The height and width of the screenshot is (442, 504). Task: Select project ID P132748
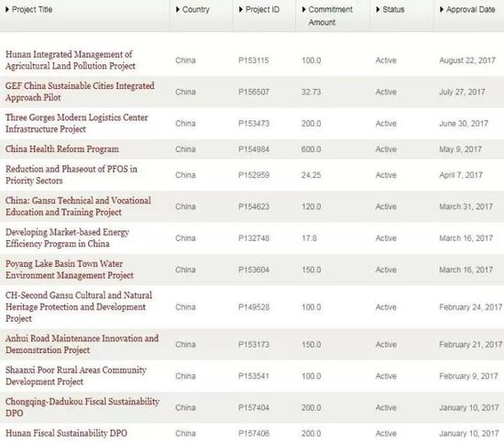tap(254, 238)
